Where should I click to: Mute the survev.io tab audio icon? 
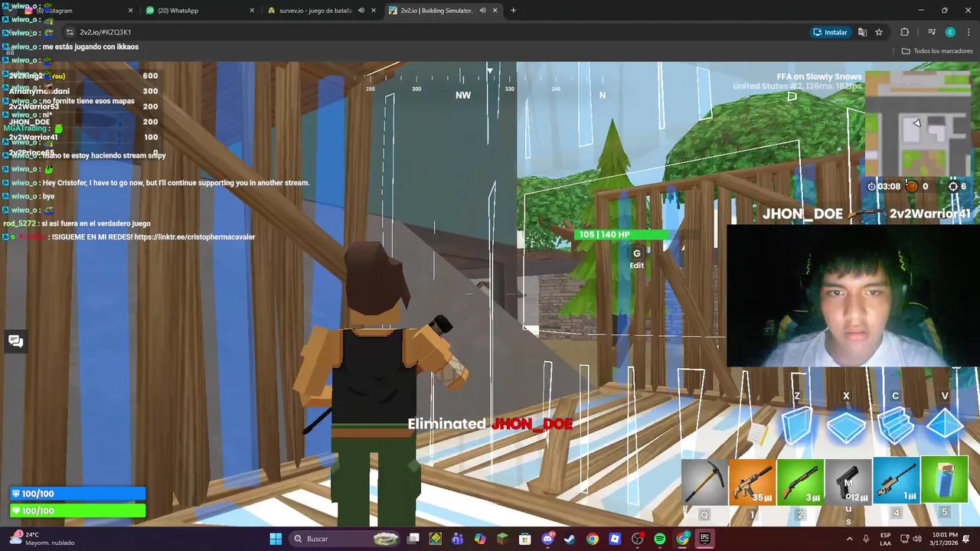(361, 11)
